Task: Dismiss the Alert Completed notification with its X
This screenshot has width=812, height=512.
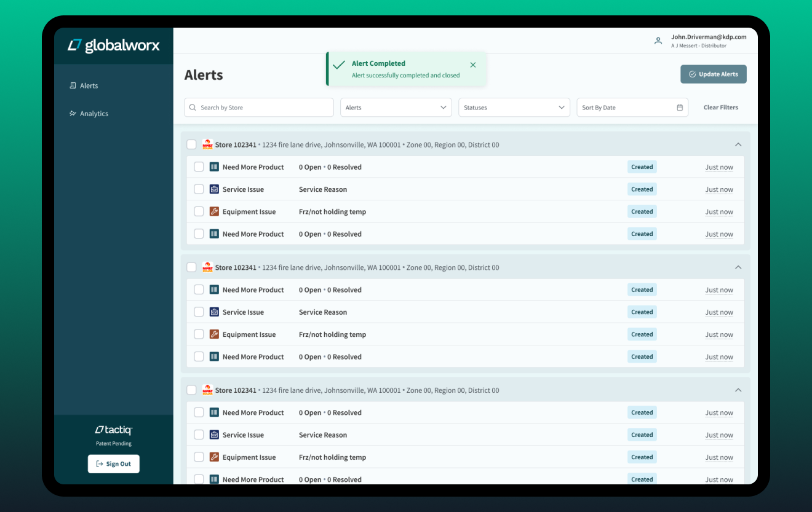Action: pyautogui.click(x=473, y=65)
